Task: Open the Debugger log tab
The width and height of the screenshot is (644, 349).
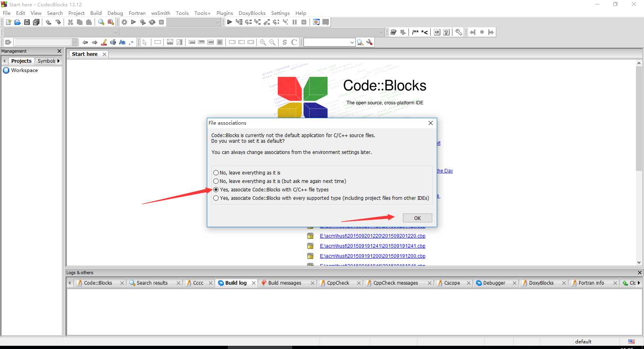Action: point(494,283)
